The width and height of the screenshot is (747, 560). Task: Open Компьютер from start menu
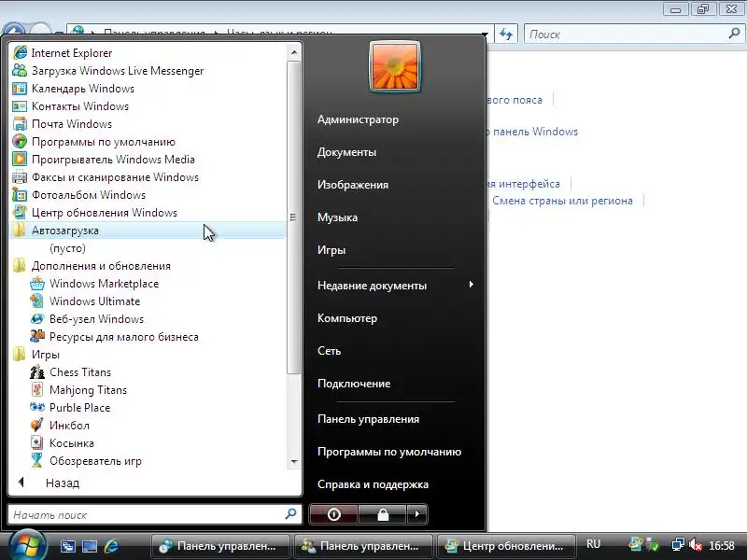(x=346, y=317)
